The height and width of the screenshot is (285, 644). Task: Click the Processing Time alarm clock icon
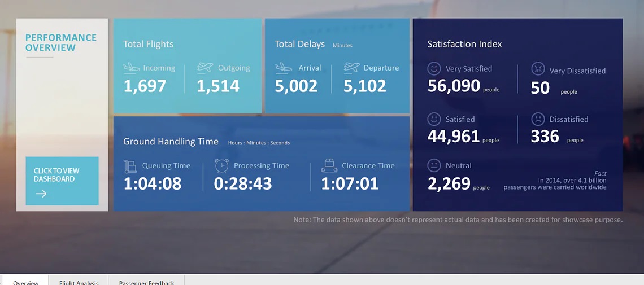[x=222, y=165]
